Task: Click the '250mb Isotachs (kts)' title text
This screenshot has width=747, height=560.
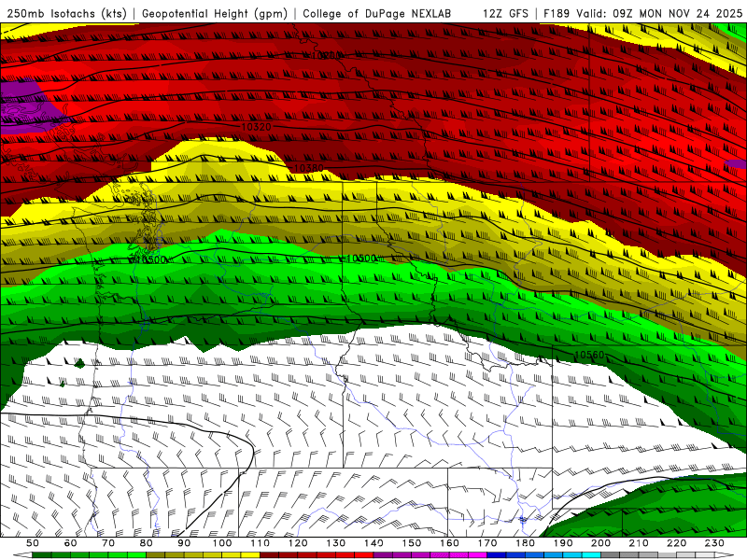Action: coord(66,13)
